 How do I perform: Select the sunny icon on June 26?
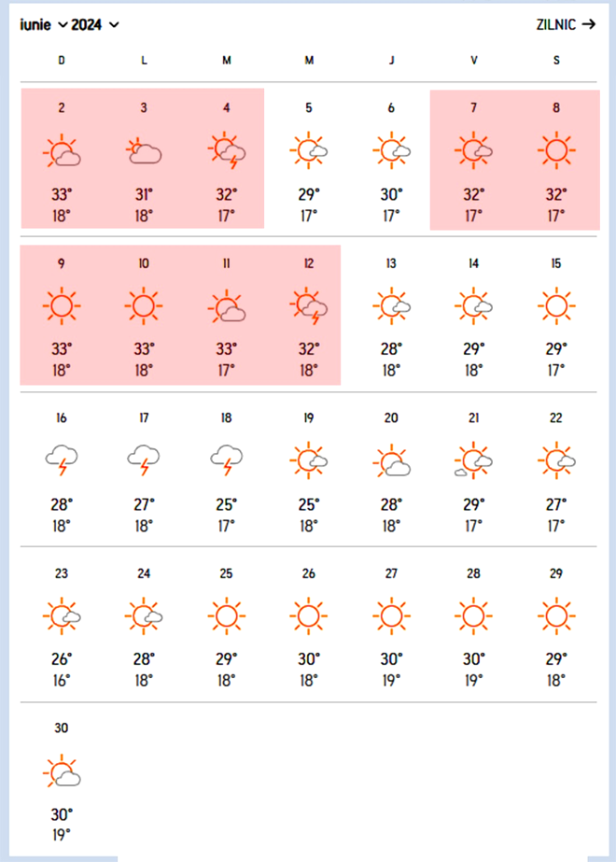(x=308, y=615)
